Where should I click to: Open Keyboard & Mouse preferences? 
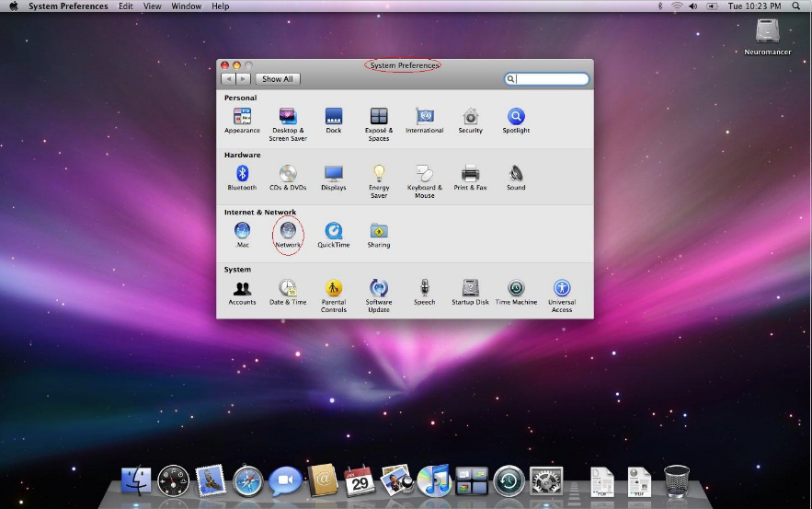coord(424,181)
